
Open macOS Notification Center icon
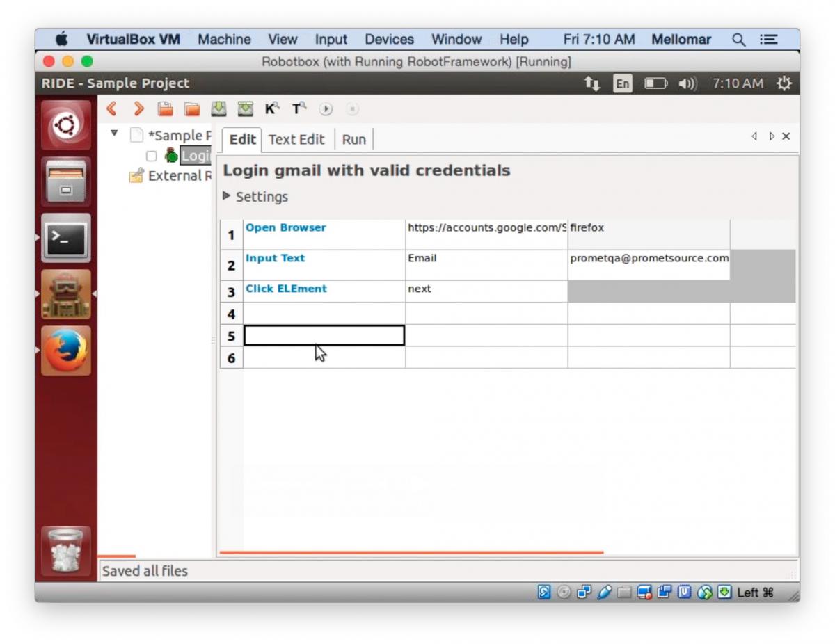[x=769, y=40]
